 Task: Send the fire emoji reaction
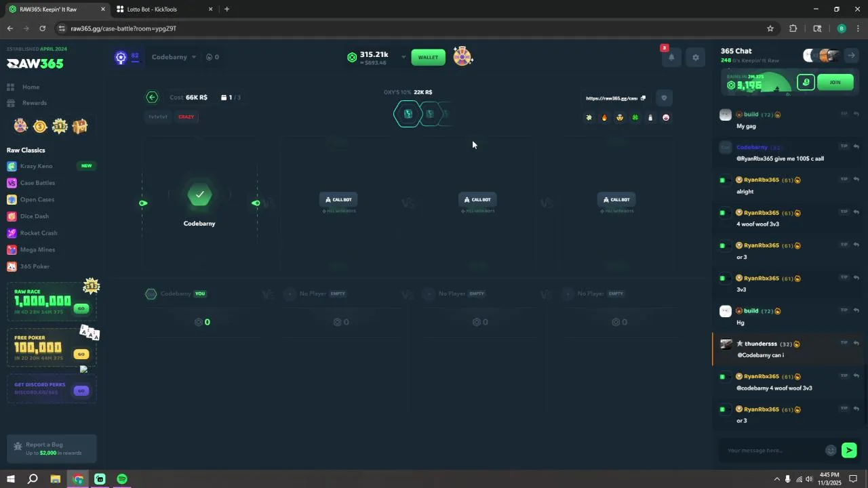point(604,118)
